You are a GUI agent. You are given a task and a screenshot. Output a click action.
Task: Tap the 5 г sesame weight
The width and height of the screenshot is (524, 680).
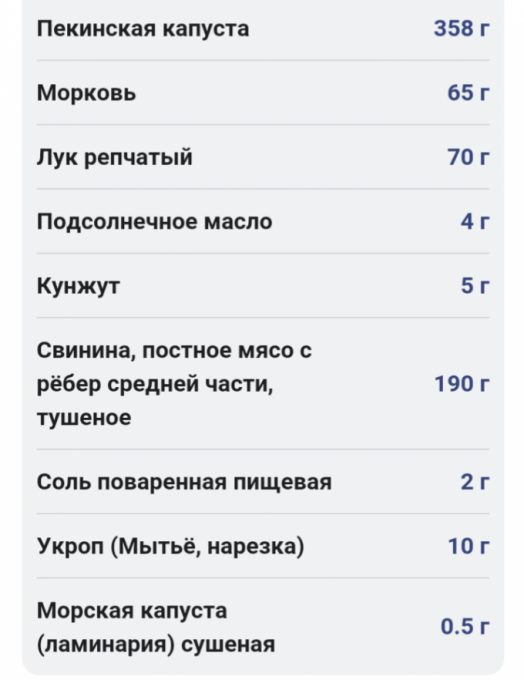click(x=475, y=285)
